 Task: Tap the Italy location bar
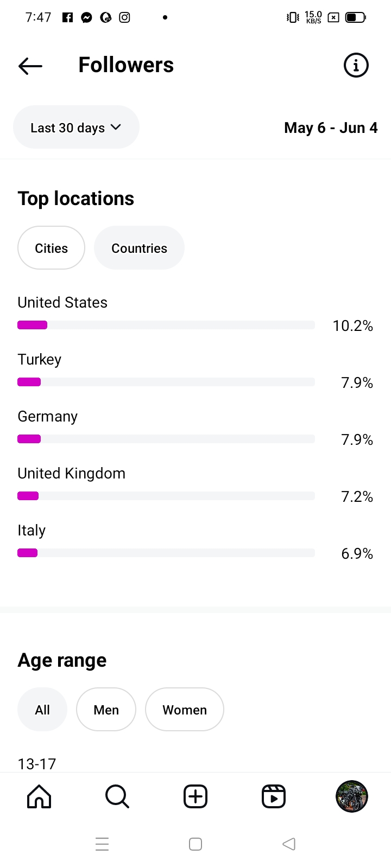[x=166, y=553]
